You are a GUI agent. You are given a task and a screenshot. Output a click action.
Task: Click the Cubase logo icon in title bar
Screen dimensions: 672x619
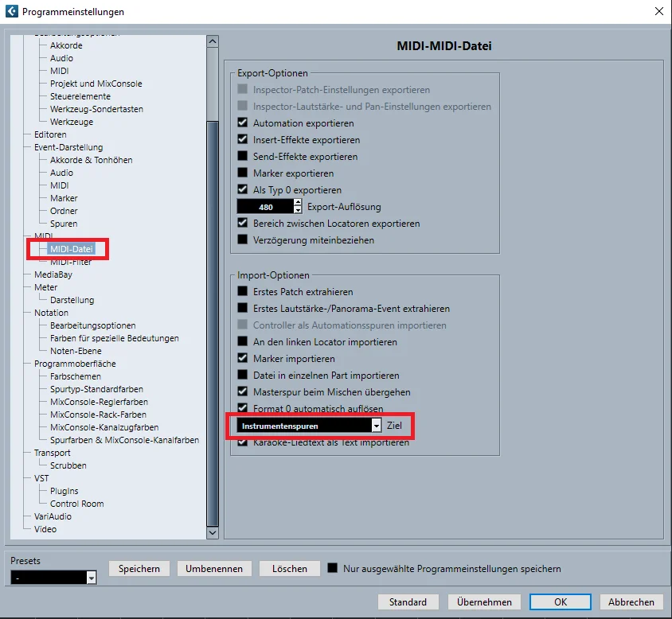pyautogui.click(x=12, y=11)
